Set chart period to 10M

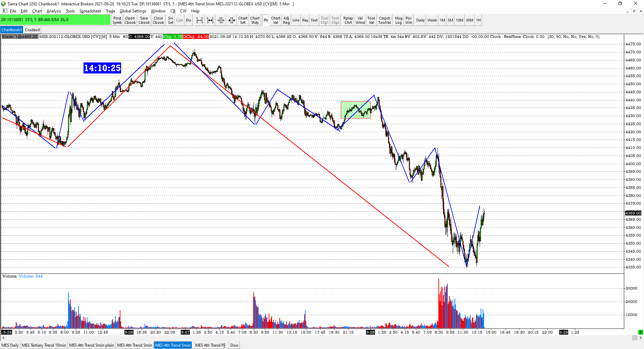[460, 20]
